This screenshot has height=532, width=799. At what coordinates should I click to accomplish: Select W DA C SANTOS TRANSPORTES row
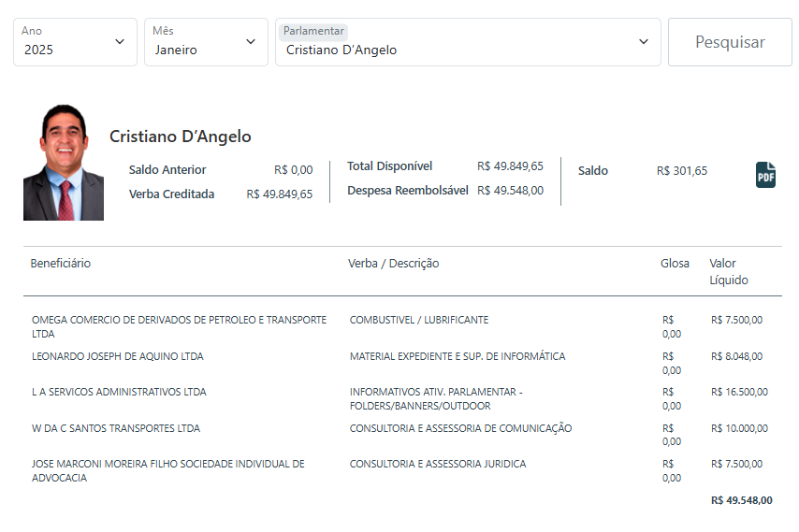pyautogui.click(x=115, y=428)
